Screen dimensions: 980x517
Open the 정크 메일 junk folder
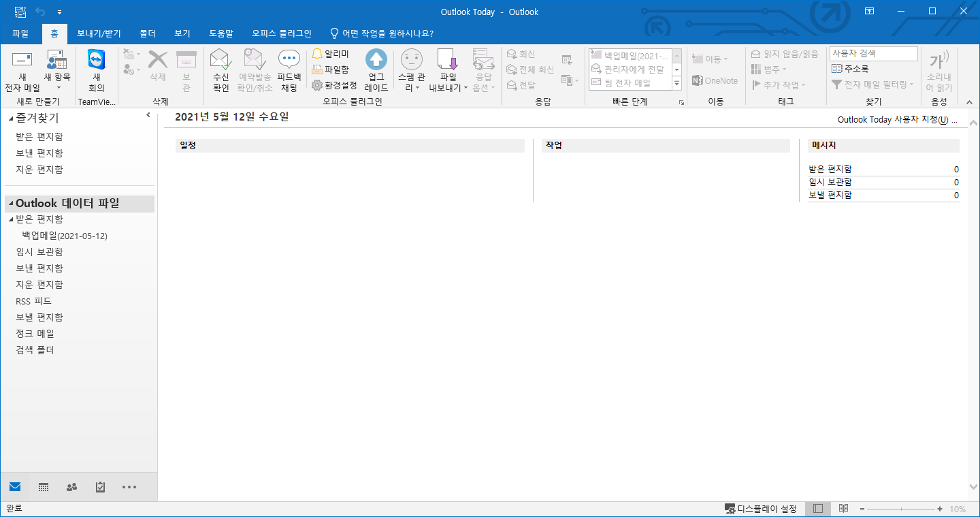click(x=35, y=334)
